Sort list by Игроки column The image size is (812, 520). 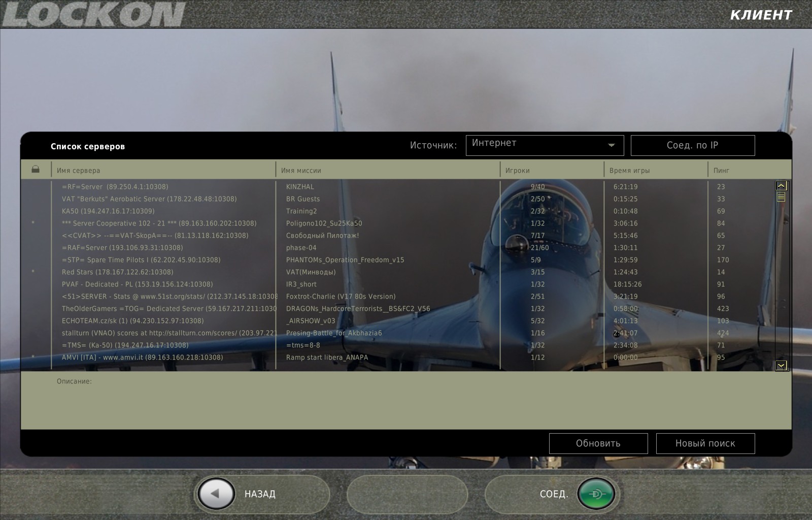[x=517, y=171]
